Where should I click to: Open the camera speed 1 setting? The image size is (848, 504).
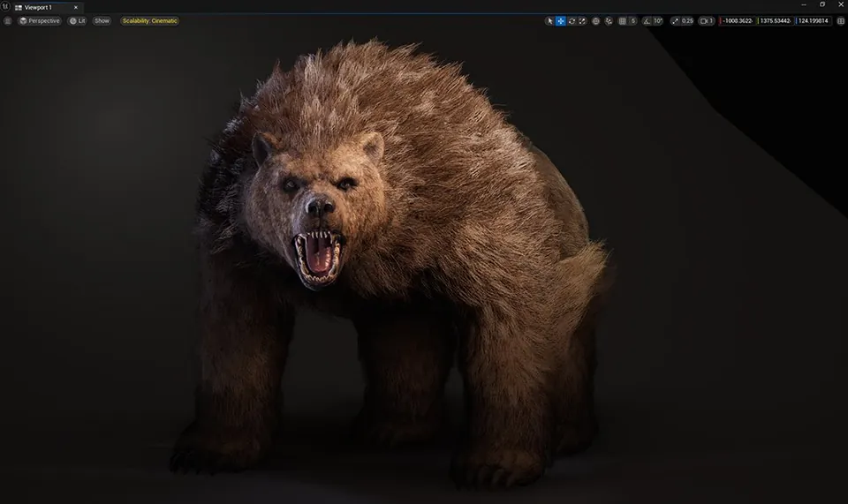pyautogui.click(x=707, y=21)
